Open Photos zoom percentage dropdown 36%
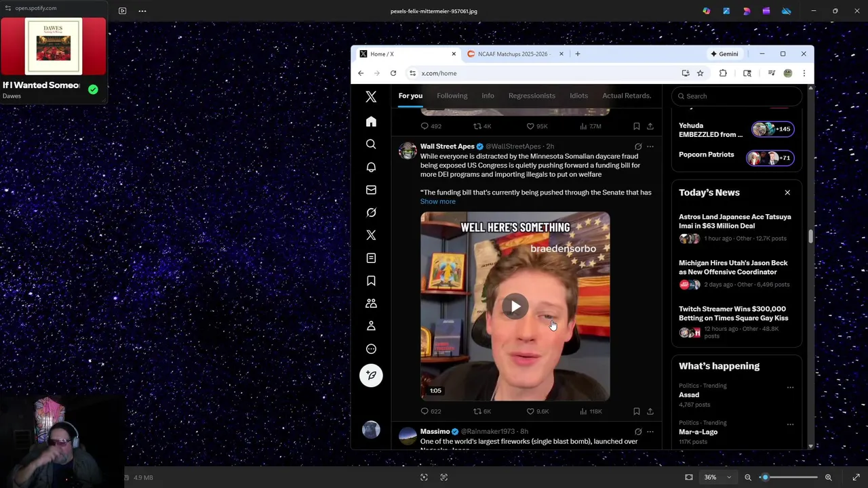This screenshot has height=488, width=868. [x=717, y=477]
